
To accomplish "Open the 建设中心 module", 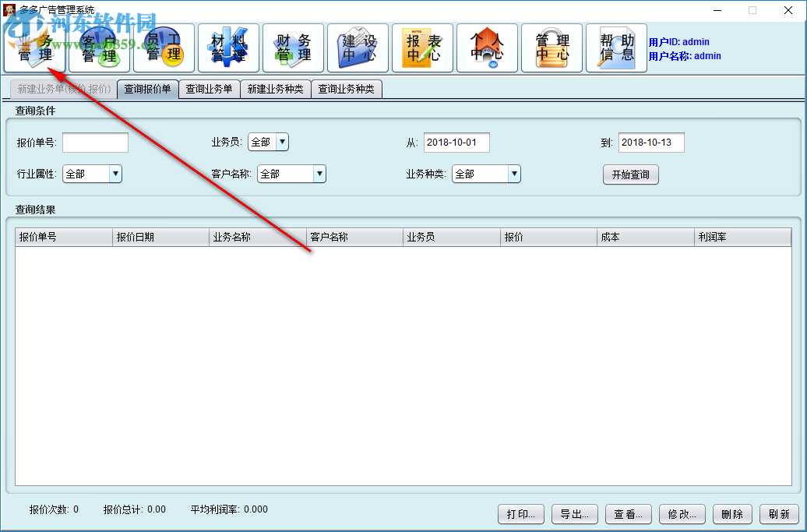I will pyautogui.click(x=358, y=48).
